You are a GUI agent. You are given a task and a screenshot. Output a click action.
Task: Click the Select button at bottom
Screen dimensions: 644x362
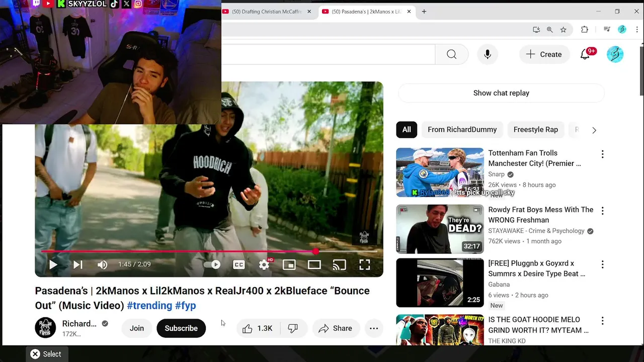click(46, 354)
